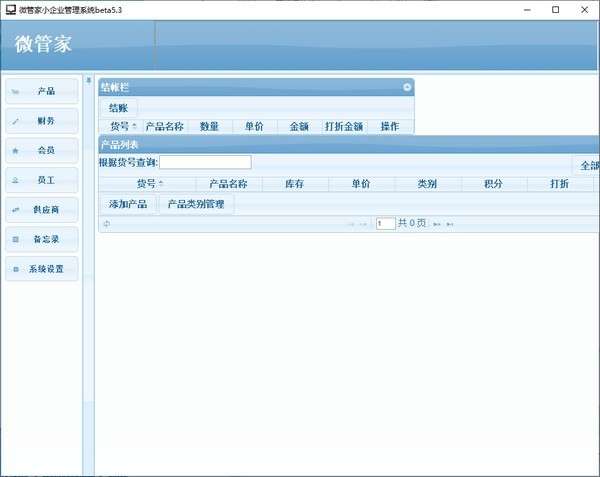The image size is (600, 477).
Task: Click the 结账 checkout button
Action: 118,108
